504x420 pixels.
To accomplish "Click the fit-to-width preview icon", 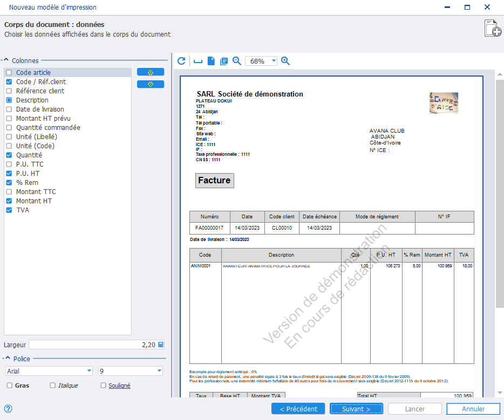I will (198, 61).
